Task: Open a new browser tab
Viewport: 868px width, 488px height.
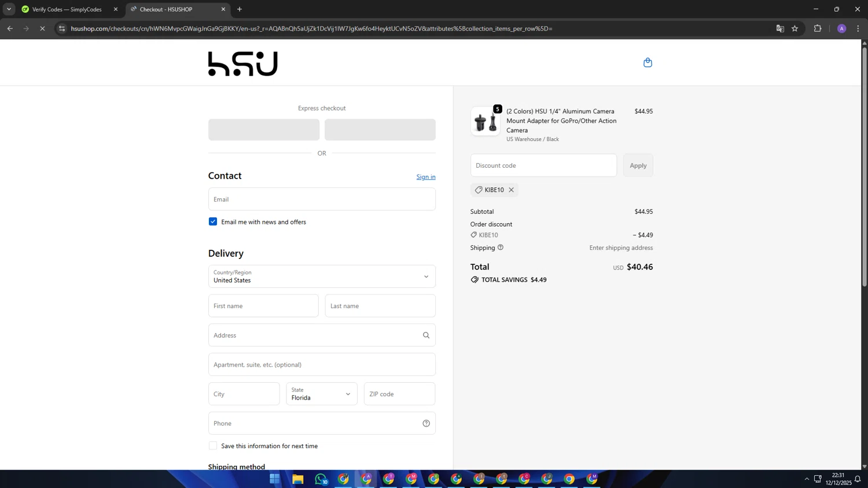Action: click(240, 9)
